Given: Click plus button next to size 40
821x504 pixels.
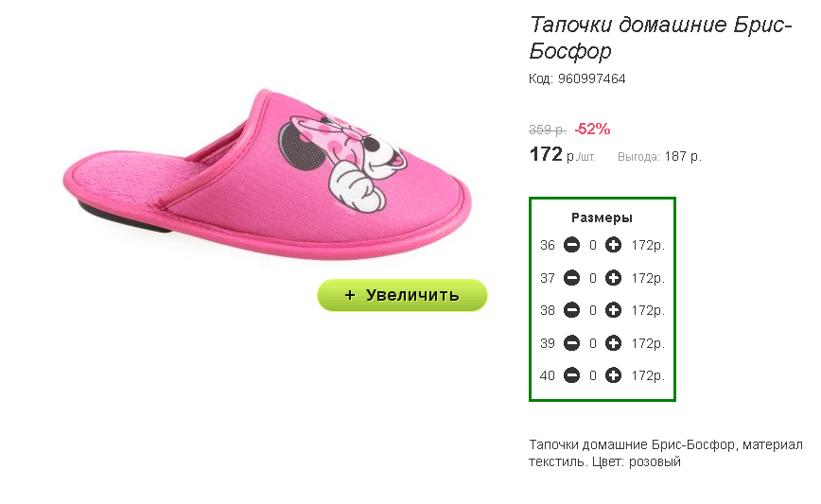Looking at the screenshot, I should [x=613, y=375].
